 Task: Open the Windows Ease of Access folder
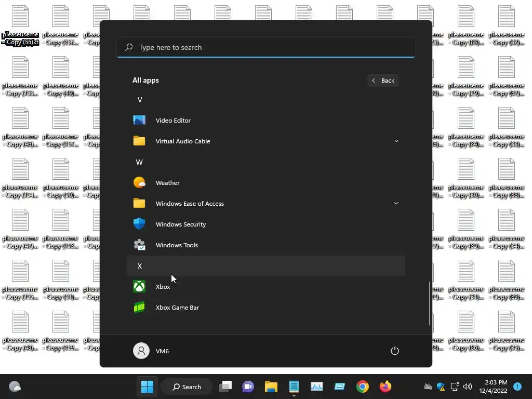(x=265, y=204)
